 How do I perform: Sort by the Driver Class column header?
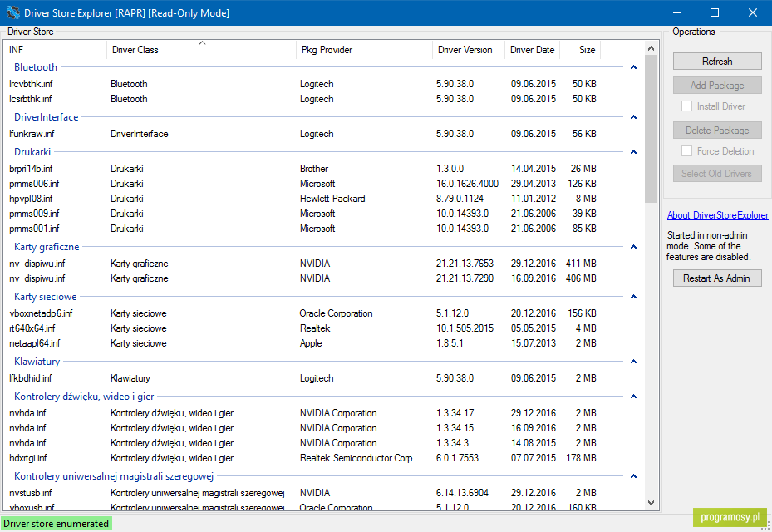pos(201,50)
